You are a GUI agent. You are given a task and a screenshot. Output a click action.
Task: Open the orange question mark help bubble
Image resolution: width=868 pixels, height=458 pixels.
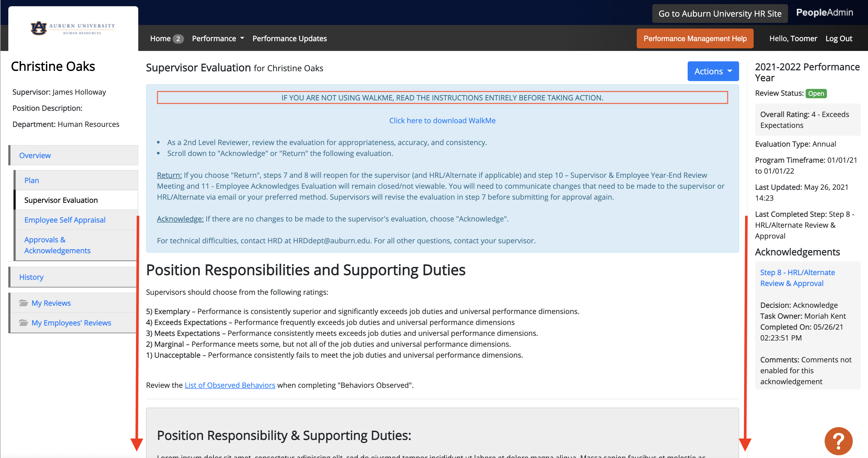(x=838, y=441)
